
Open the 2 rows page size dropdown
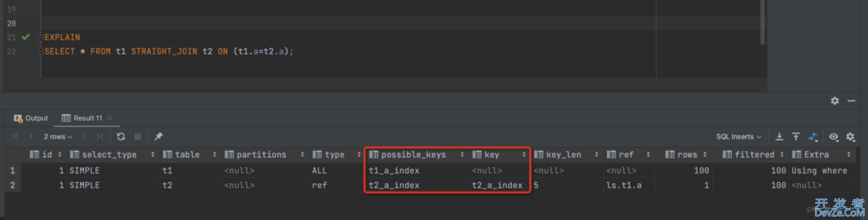coord(58,137)
